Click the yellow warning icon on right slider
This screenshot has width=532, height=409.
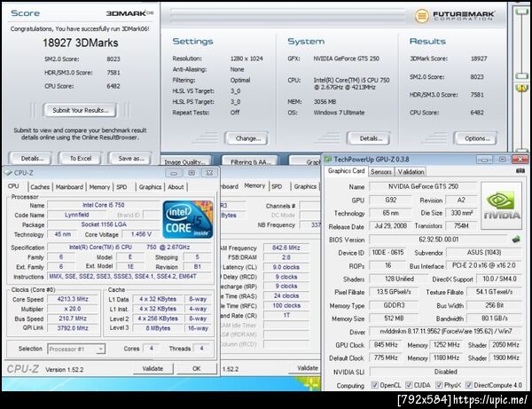pos(521,89)
